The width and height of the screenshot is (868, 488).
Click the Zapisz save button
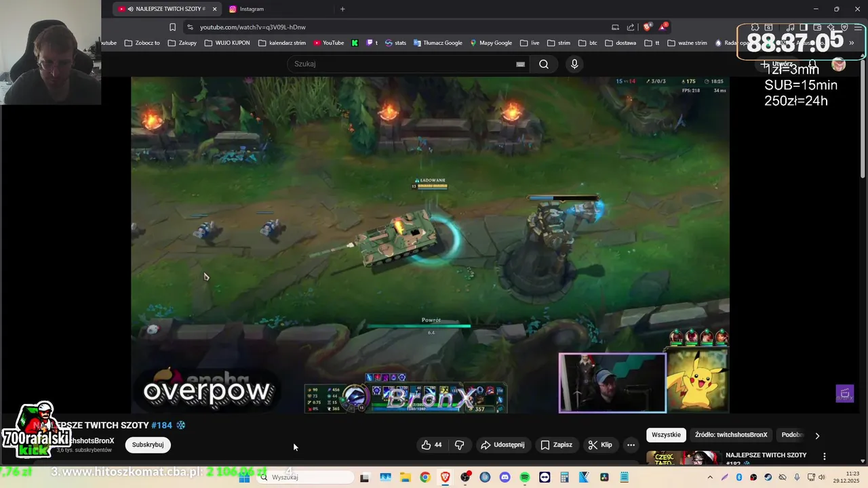click(x=556, y=445)
